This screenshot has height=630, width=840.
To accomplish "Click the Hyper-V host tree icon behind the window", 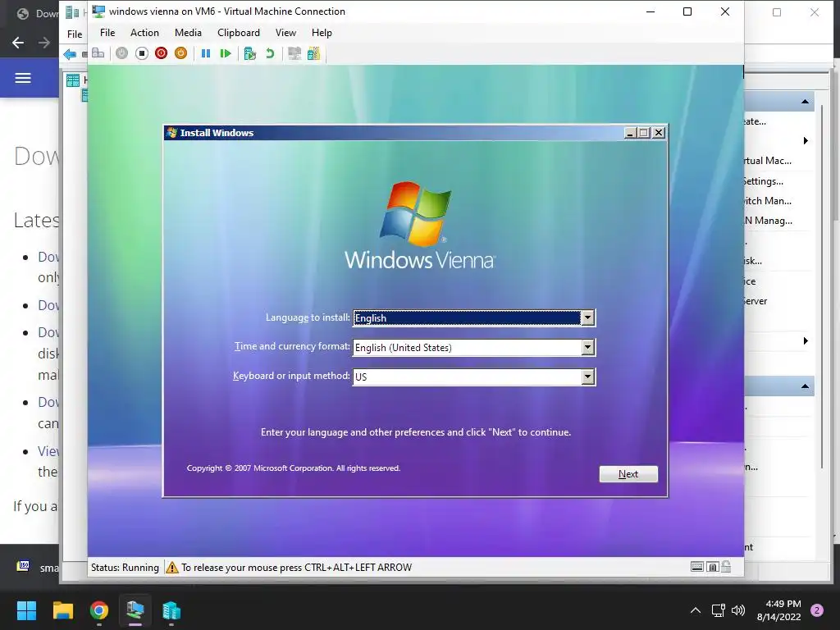I will click(73, 80).
